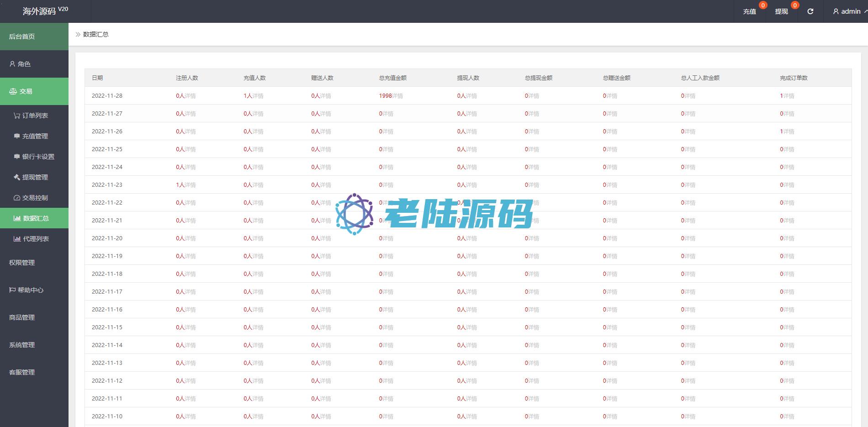Select 数据汇总 in the sidebar
This screenshot has width=868, height=427.
[36, 218]
